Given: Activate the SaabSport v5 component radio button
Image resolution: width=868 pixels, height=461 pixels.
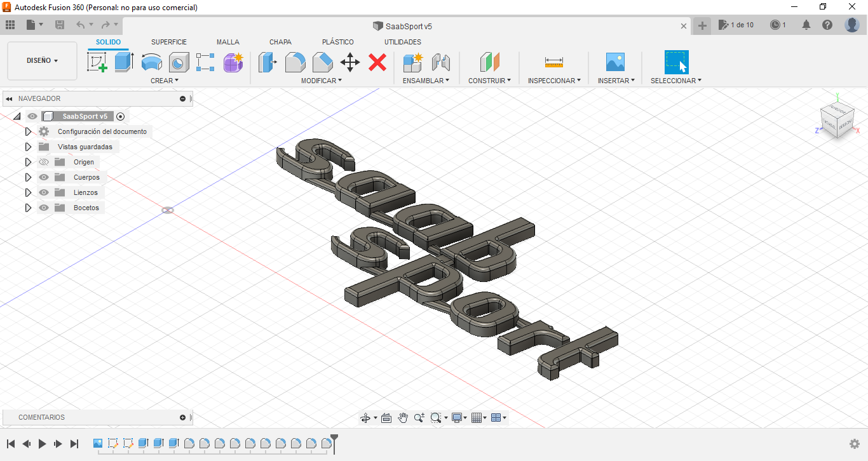Looking at the screenshot, I should (x=121, y=116).
